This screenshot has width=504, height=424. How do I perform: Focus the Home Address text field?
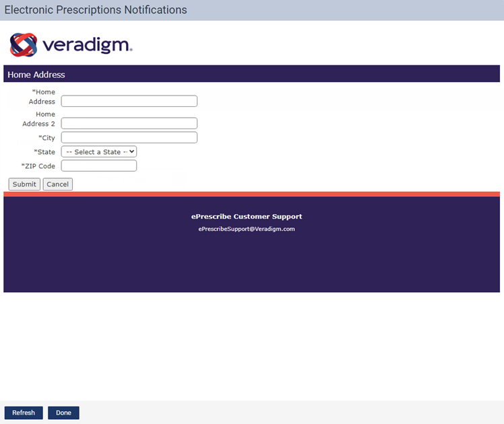point(129,101)
